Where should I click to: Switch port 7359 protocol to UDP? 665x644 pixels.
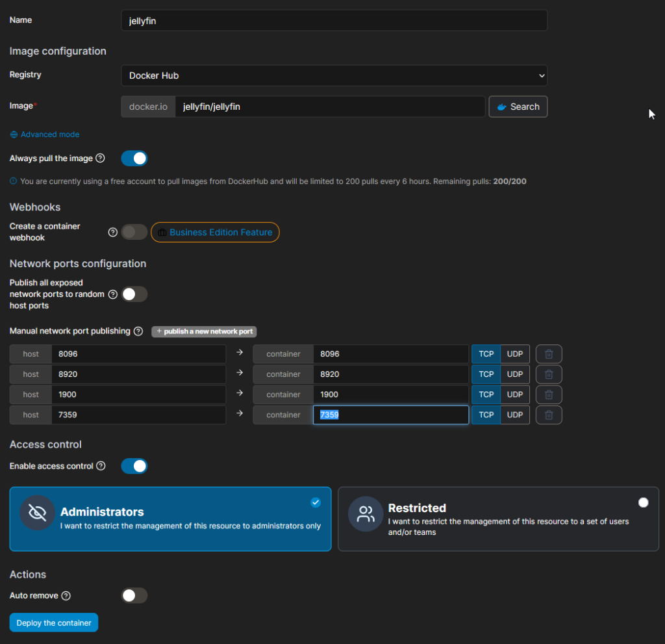click(x=515, y=415)
